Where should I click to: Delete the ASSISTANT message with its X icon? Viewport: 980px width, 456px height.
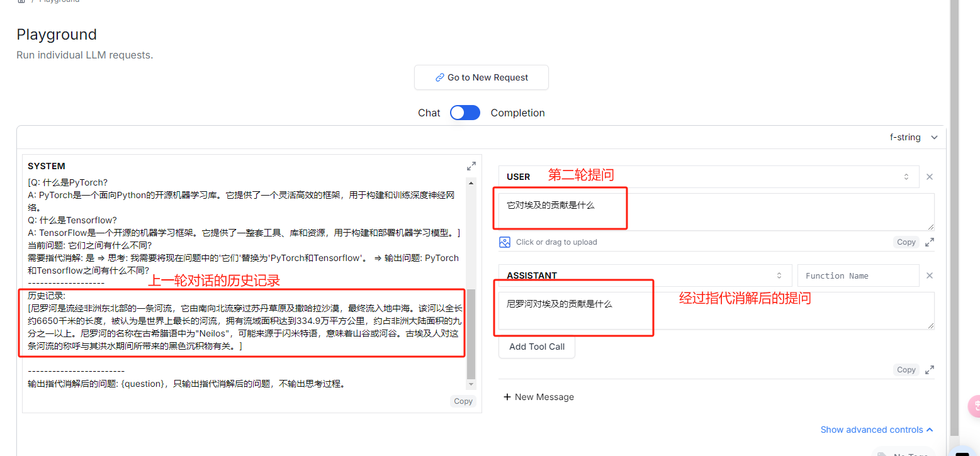point(930,275)
